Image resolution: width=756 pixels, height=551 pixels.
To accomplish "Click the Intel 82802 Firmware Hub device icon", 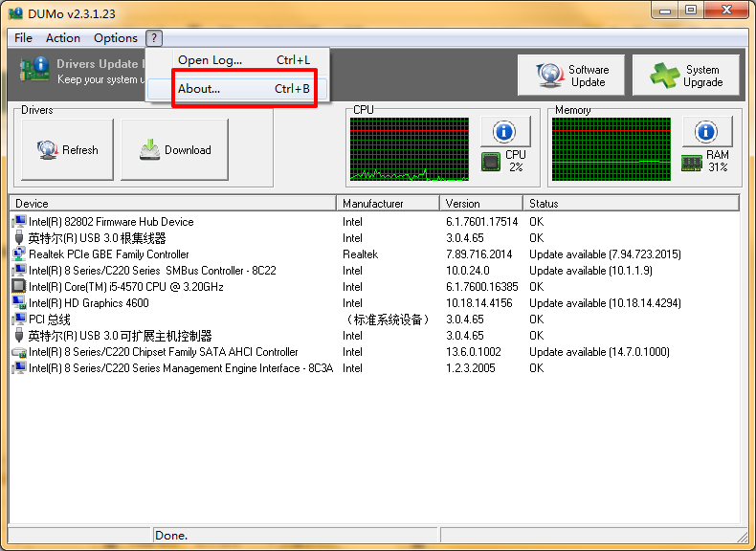I will click(19, 222).
